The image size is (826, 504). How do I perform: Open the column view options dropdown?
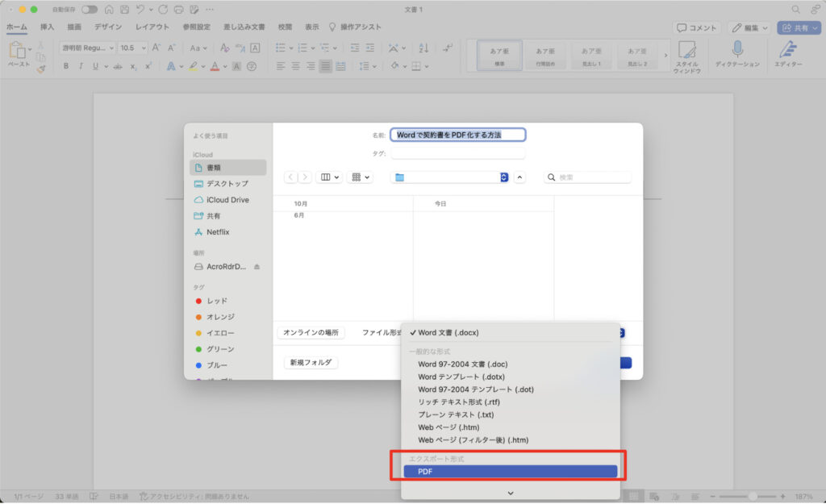click(330, 177)
